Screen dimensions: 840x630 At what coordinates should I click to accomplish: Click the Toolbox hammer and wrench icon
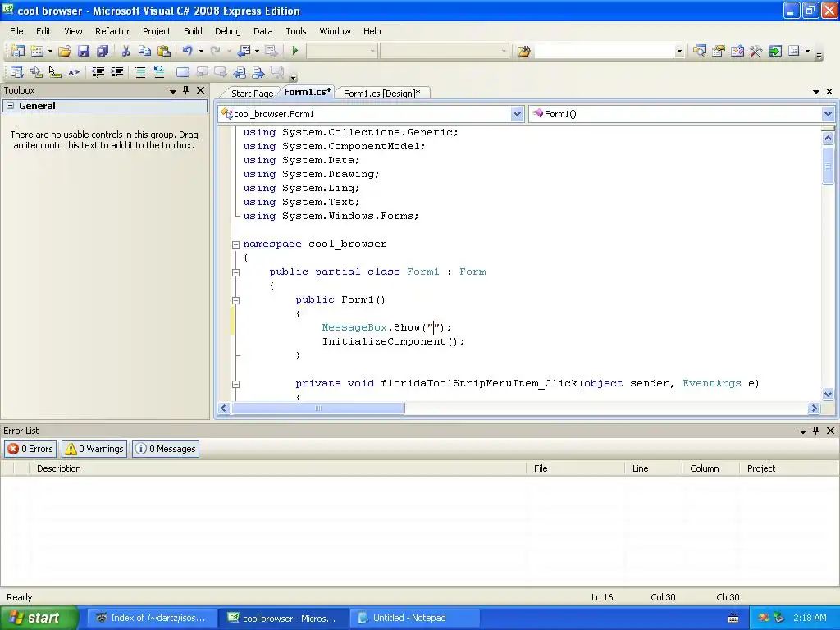click(x=756, y=51)
